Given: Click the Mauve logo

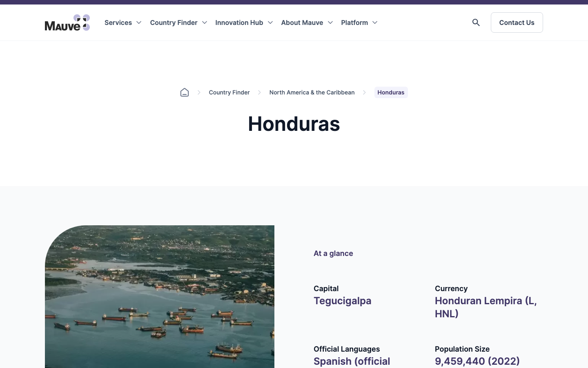Looking at the screenshot, I should click(67, 22).
